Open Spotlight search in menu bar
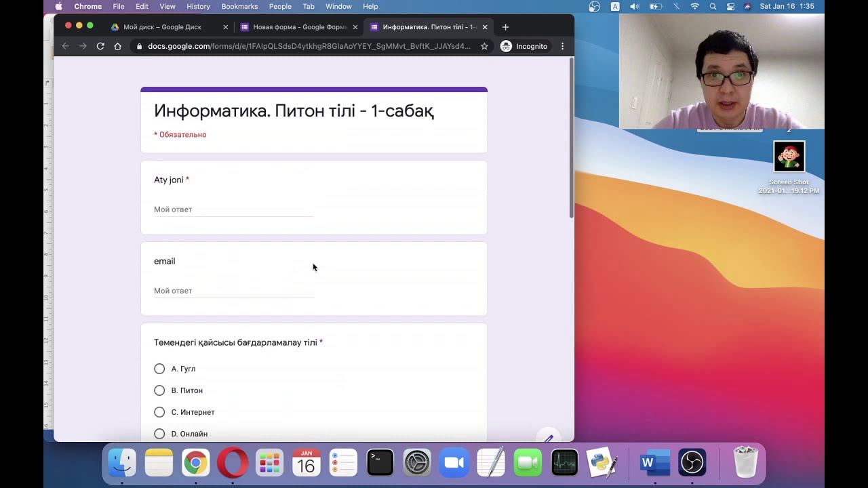 point(713,7)
